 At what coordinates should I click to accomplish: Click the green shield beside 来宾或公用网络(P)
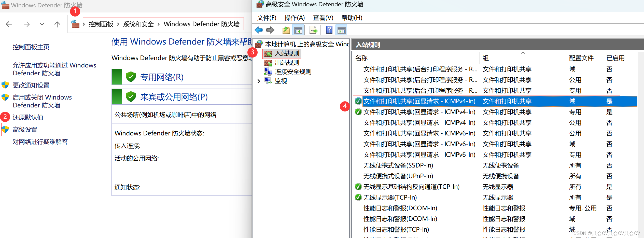pyautogui.click(x=131, y=97)
